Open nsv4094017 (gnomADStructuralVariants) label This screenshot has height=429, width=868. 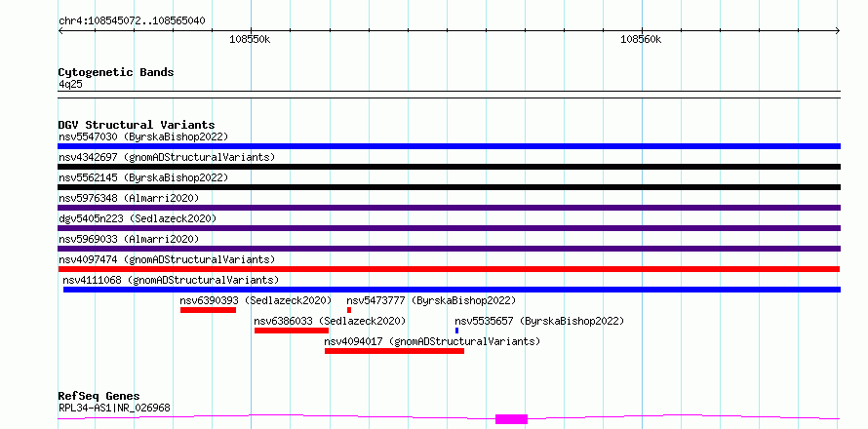[432, 341]
